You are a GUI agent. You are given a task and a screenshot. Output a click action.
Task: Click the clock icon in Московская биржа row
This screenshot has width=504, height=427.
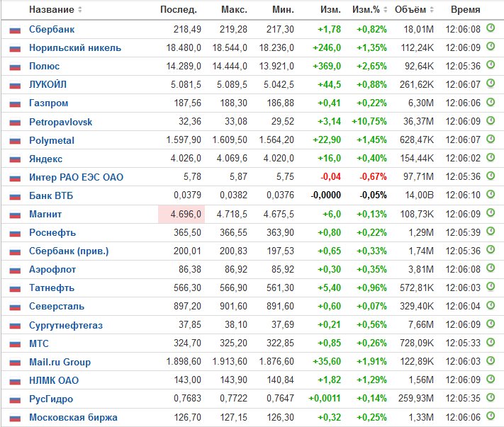[491, 416]
